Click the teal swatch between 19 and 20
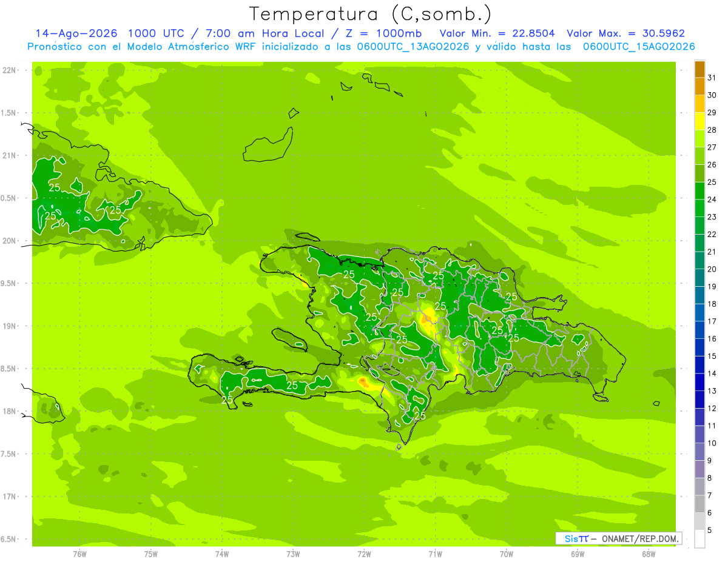The width and height of the screenshot is (728, 562). (699, 278)
